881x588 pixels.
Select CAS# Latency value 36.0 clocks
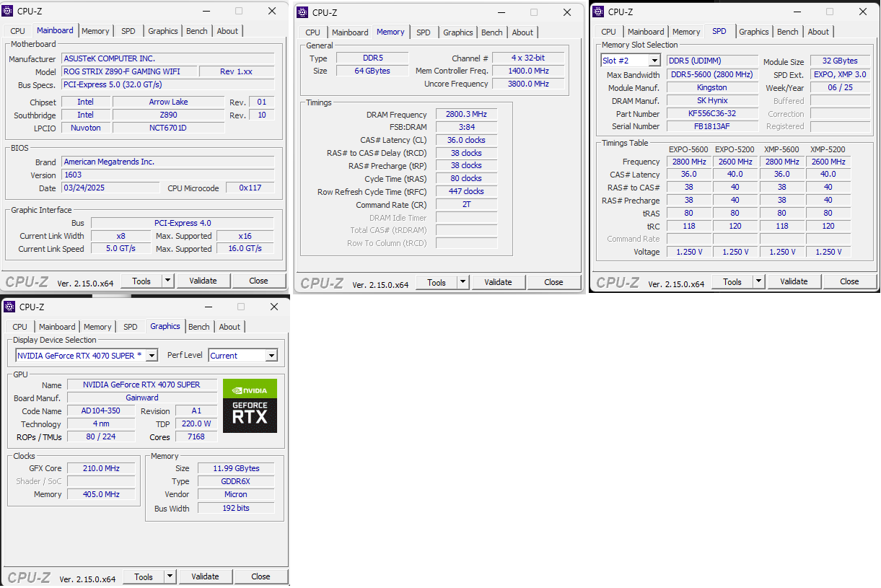tap(466, 140)
